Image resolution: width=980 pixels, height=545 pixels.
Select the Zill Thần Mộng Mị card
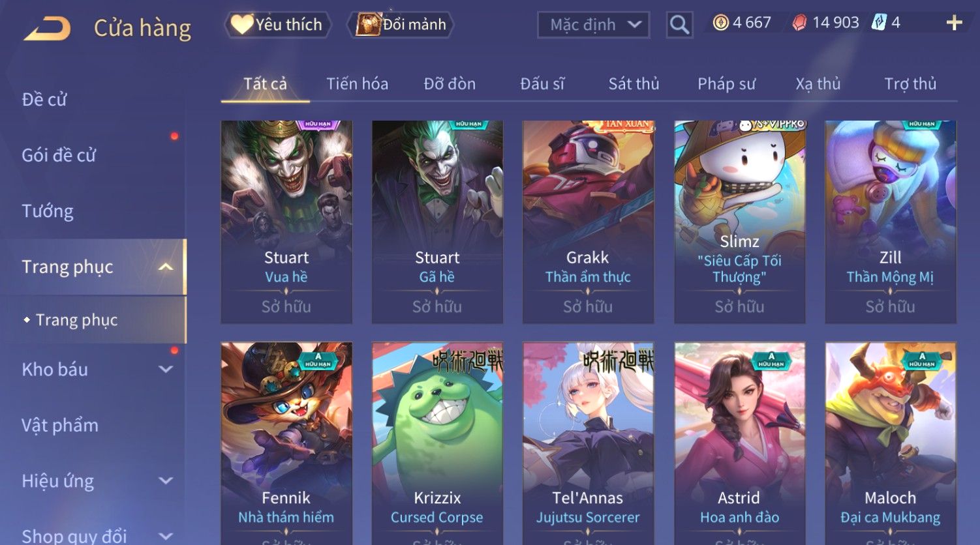pos(891,222)
